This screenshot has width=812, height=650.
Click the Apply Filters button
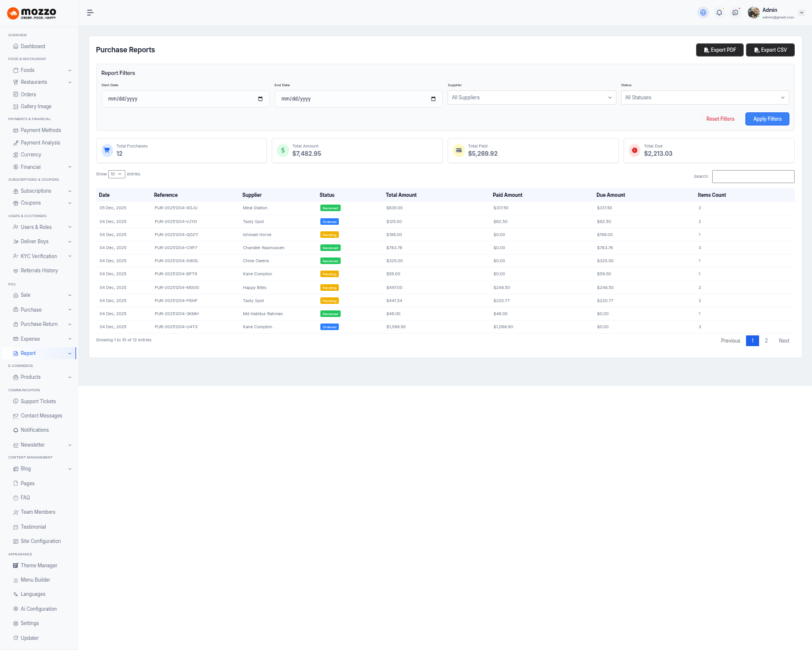click(767, 119)
